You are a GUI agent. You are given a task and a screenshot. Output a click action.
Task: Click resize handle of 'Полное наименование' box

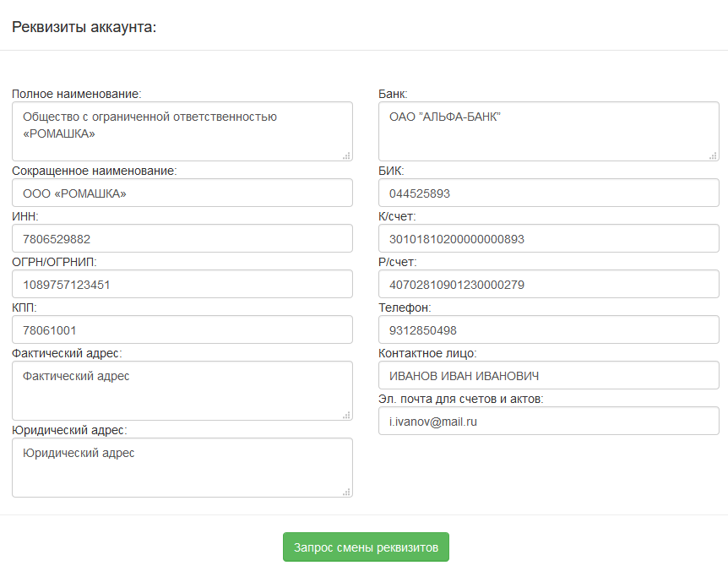[347, 155]
